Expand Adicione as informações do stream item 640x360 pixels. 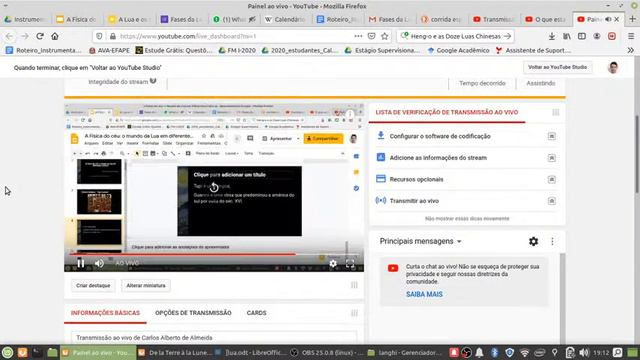551,158
